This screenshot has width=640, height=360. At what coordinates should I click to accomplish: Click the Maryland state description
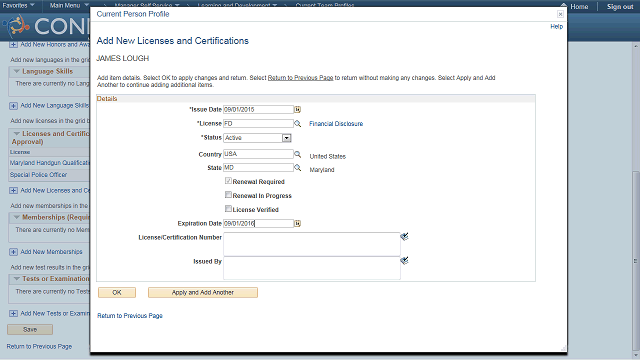322,170
